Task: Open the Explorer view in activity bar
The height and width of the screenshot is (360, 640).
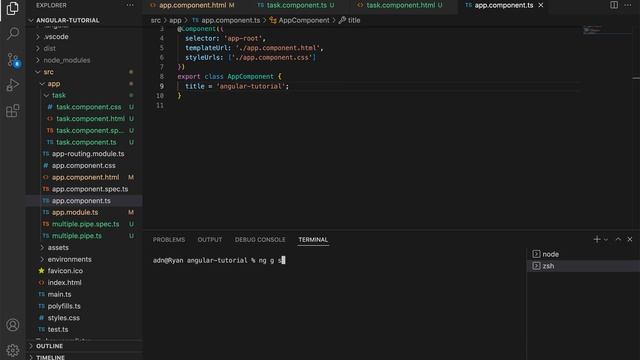Action: (x=13, y=8)
